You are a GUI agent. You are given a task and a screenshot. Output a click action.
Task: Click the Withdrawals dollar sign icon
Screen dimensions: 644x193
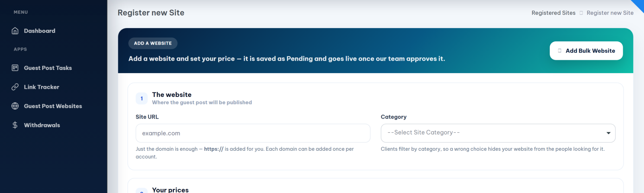coord(15,125)
